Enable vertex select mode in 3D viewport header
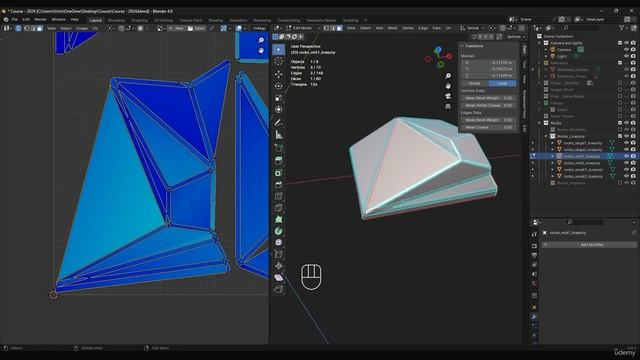Viewport: 640px width, 360px height. 326,28
